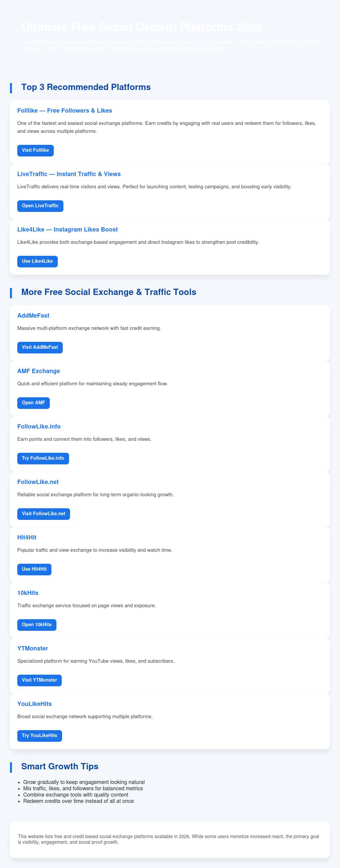Click the AMF Exchange card title

tap(39, 371)
